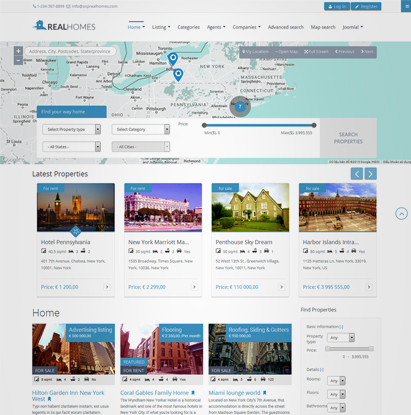Open the Roofing, Siding & Gutters photo
The height and width of the screenshot is (415, 411).
click(x=250, y=349)
